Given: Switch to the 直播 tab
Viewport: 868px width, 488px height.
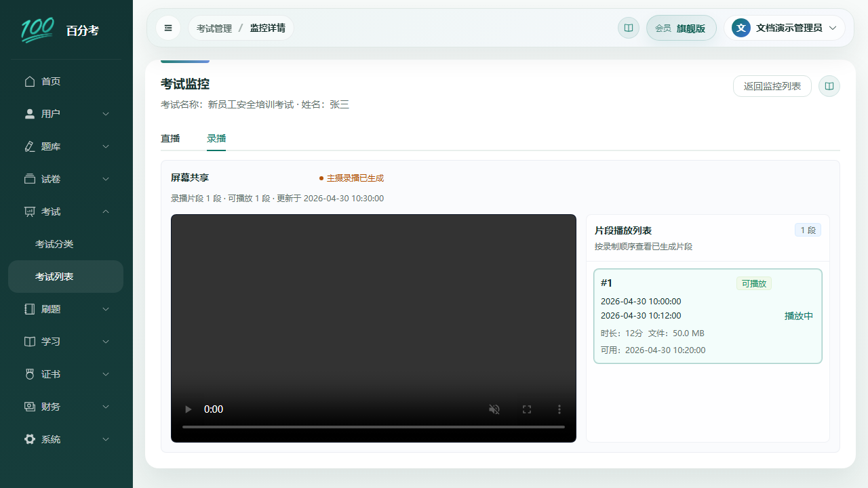Looking at the screenshot, I should (170, 138).
